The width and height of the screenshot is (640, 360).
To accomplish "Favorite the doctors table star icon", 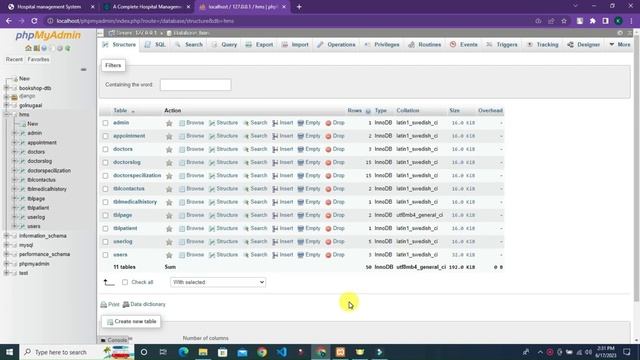I will pyautogui.click(x=169, y=149).
